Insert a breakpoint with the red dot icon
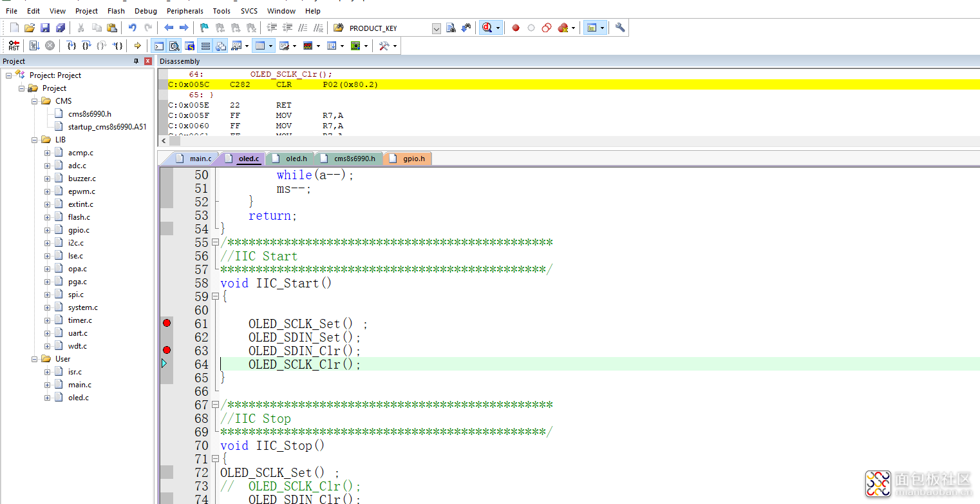 pos(516,28)
